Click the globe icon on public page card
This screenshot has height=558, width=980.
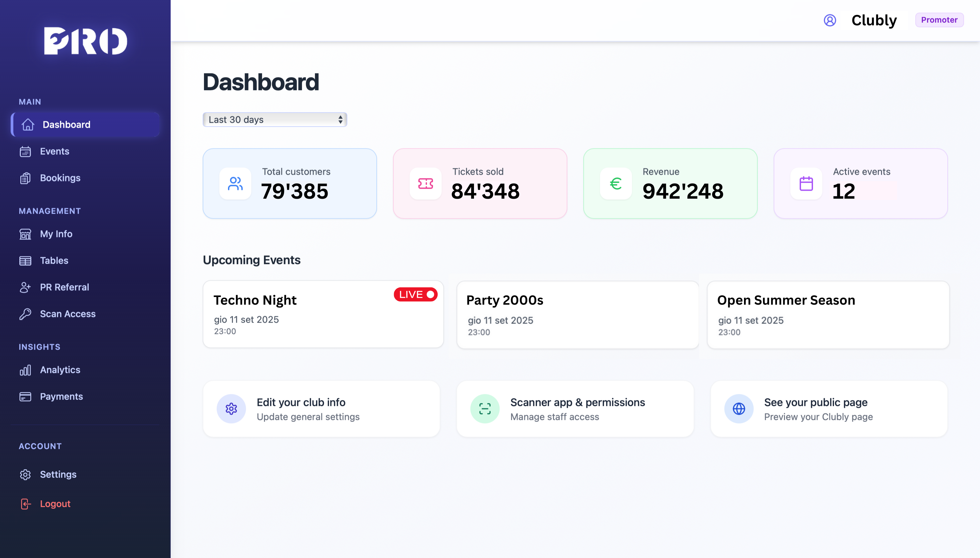[739, 409]
